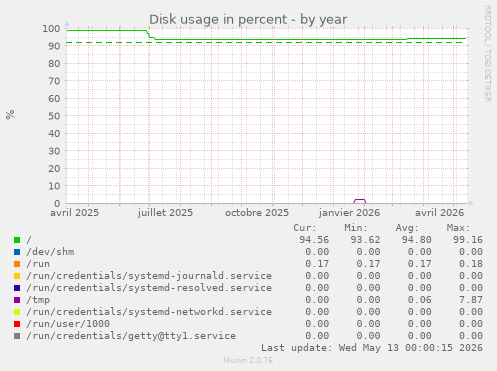The height and width of the screenshot is (371, 497).
Task: Click the yellow swatch for systemd-journald.service
Action: click(x=17, y=276)
